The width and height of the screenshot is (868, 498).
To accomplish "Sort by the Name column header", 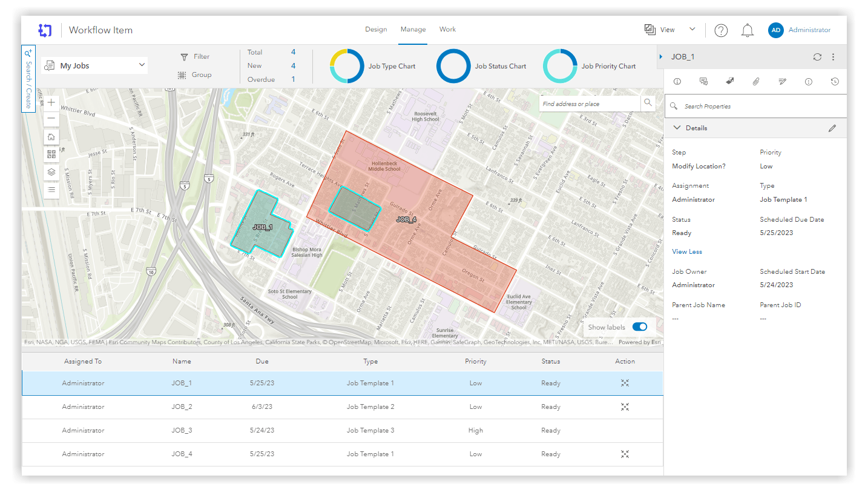I will click(x=182, y=362).
